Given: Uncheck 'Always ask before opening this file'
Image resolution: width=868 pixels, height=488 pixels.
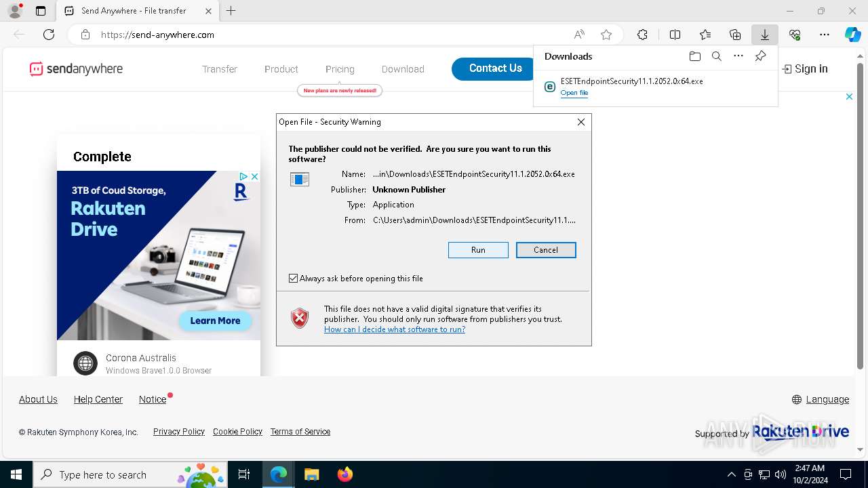Looking at the screenshot, I should (x=293, y=279).
